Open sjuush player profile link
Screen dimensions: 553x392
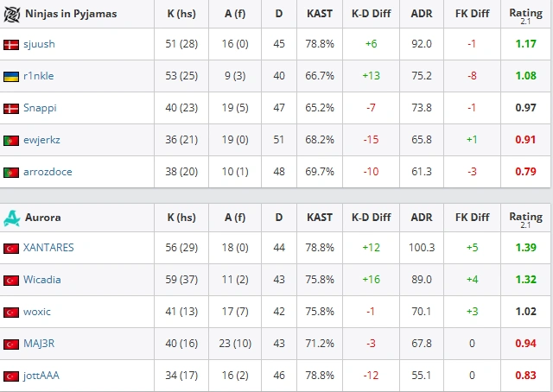coord(39,44)
